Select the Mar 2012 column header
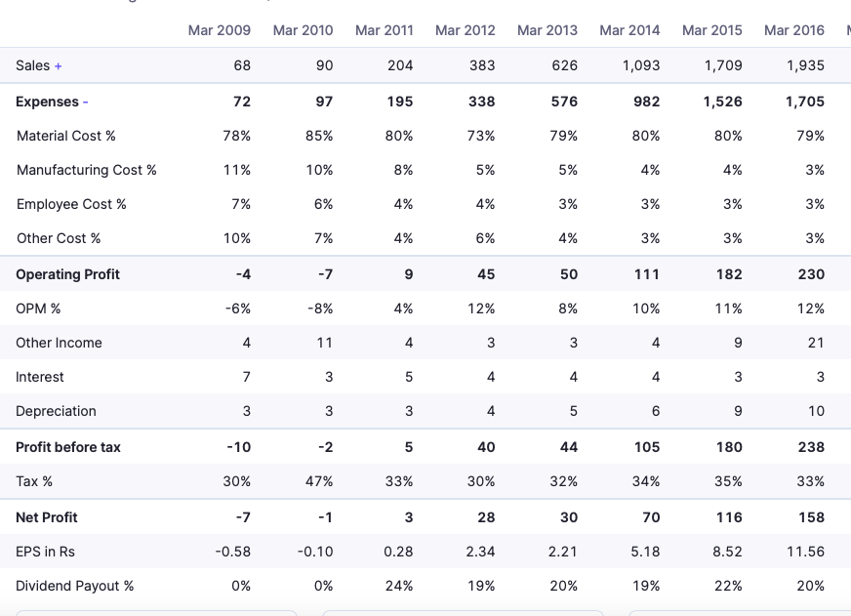Screen dimensions: 851x616 [x=466, y=30]
